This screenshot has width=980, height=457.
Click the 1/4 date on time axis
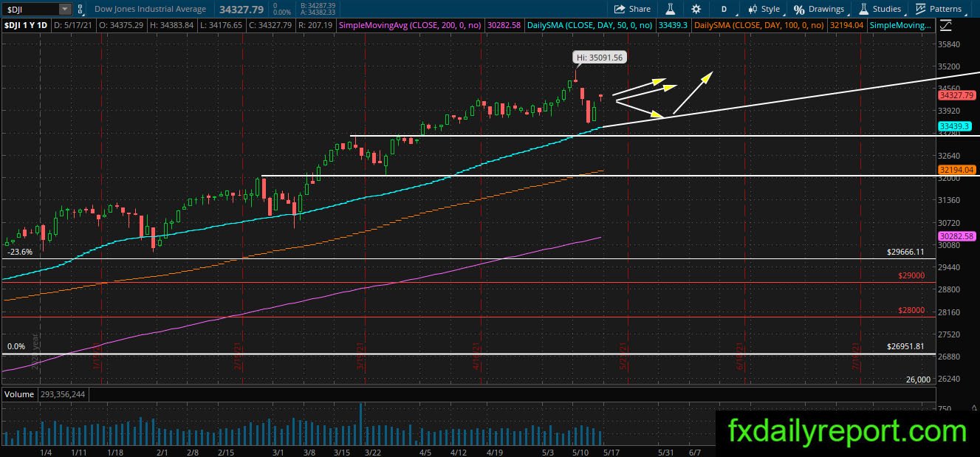tap(46, 451)
